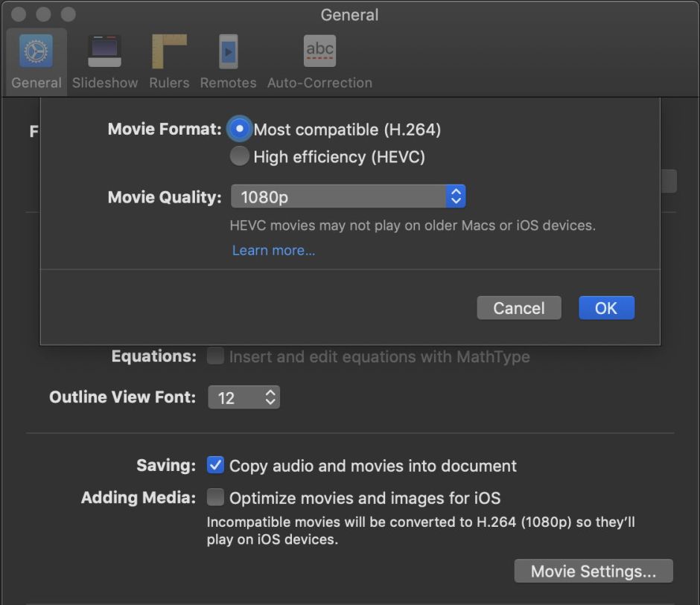The height and width of the screenshot is (605, 700).
Task: Click the Movie Quality stepper arrows
Action: pos(456,196)
